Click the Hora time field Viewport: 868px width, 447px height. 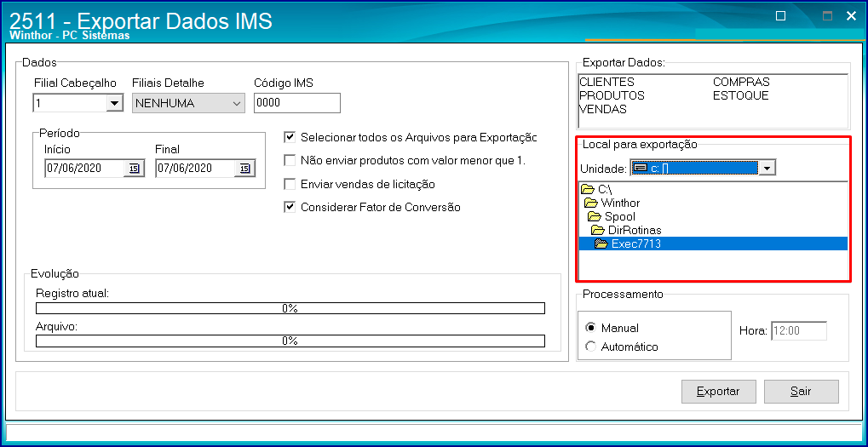tap(799, 331)
